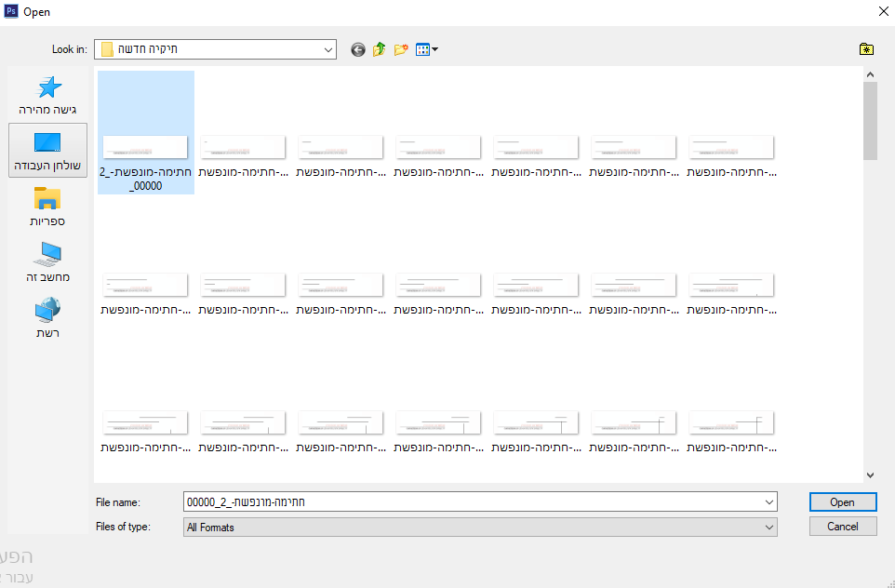Viewport: 895px width, 588px height.
Task: Click the file list vertical scrollbar thumb
Action: pyautogui.click(x=871, y=121)
